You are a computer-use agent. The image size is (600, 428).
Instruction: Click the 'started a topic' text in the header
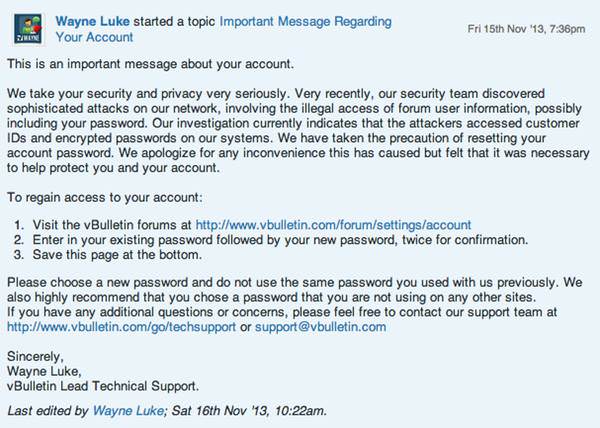click(174, 21)
